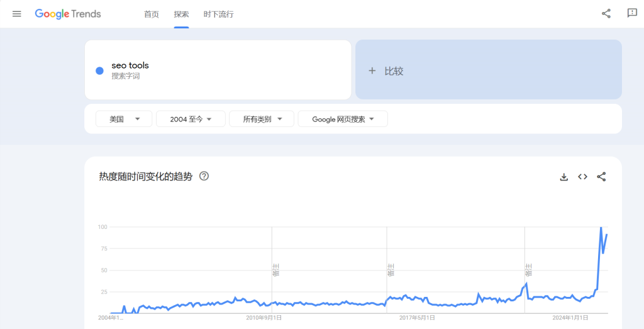Click the 搜索字词 label
This screenshot has width=644, height=329.
126,76
